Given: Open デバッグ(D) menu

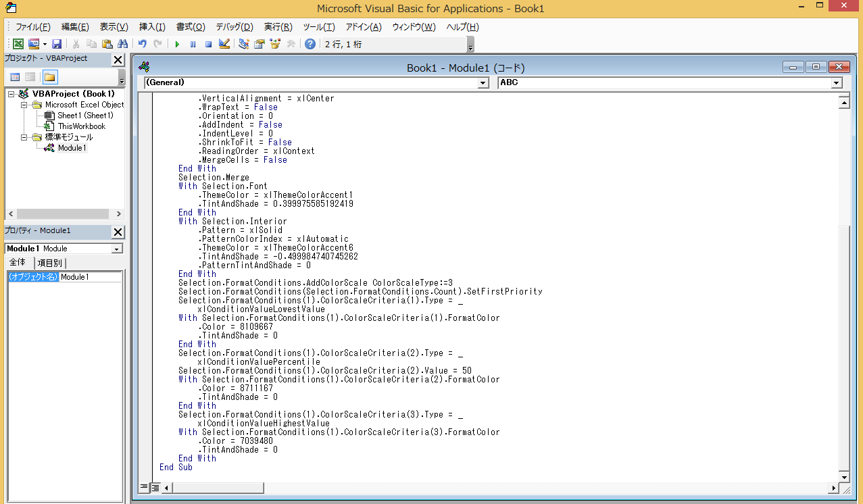Looking at the screenshot, I should [235, 27].
